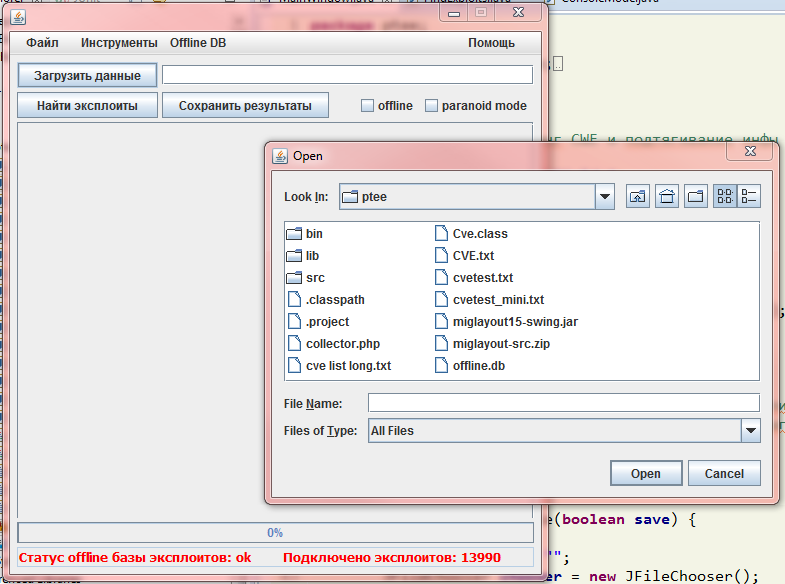Go to Home folder icon
The height and width of the screenshot is (584, 785).
coord(666,197)
